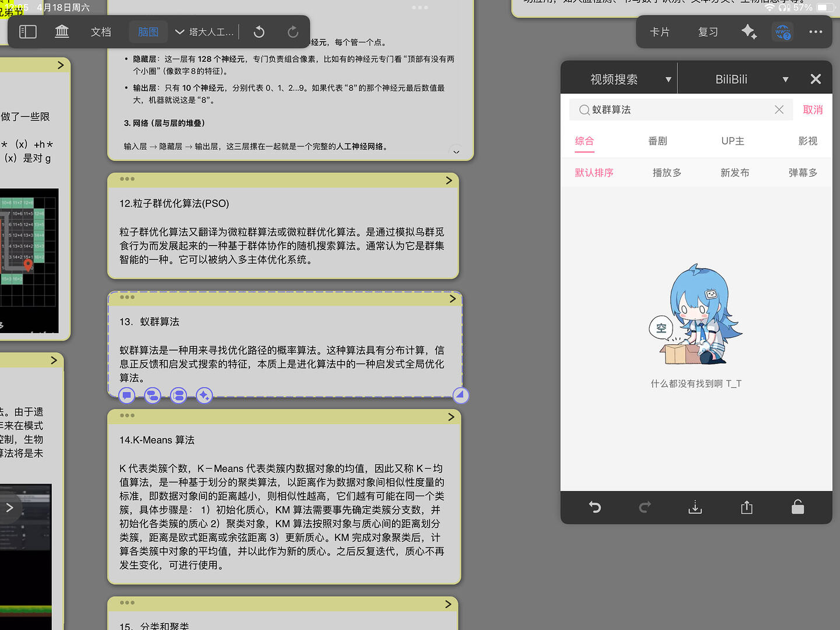Click the download icon in video panel
Image resolution: width=840 pixels, height=630 pixels.
pos(695,508)
